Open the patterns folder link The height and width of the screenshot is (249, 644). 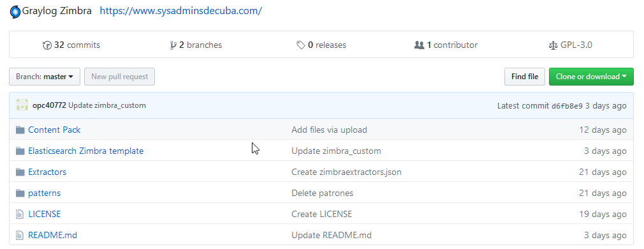[45, 193]
